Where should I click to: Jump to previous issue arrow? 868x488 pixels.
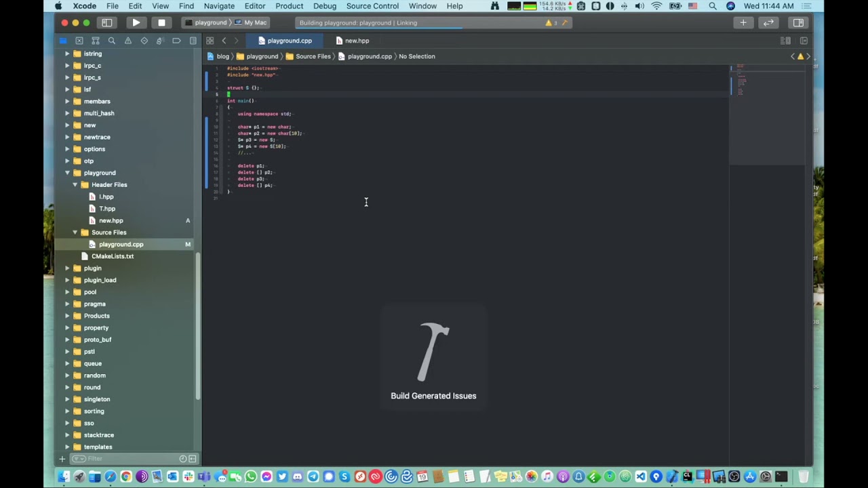tap(793, 56)
